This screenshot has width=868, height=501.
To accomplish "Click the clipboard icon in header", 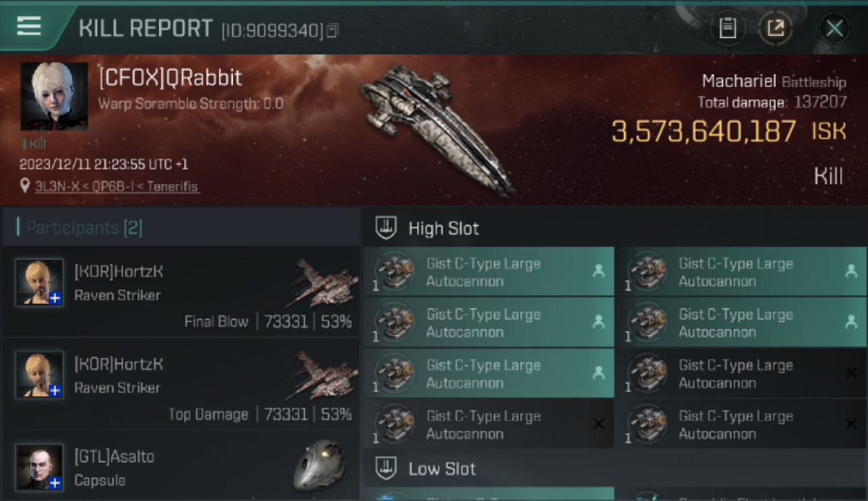I will [x=727, y=28].
